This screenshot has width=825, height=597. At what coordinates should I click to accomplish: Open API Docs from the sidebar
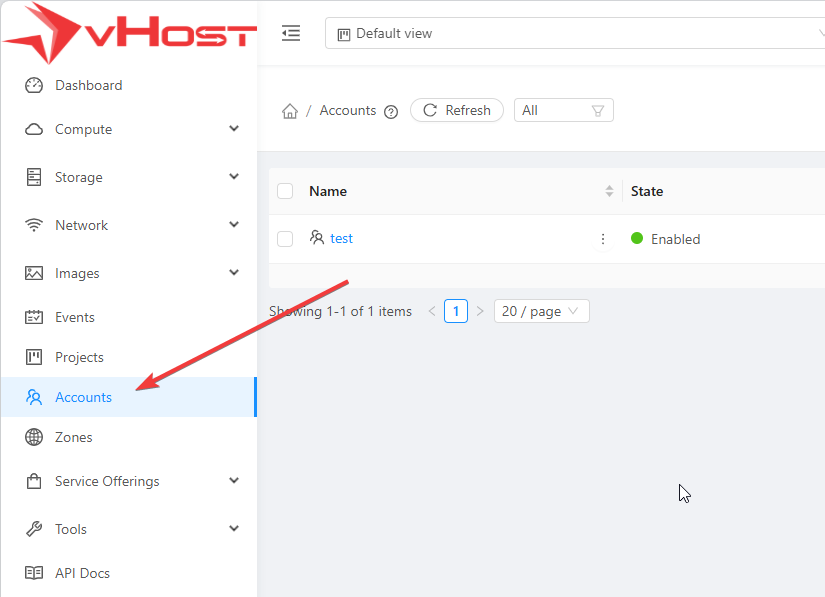[x=82, y=573]
